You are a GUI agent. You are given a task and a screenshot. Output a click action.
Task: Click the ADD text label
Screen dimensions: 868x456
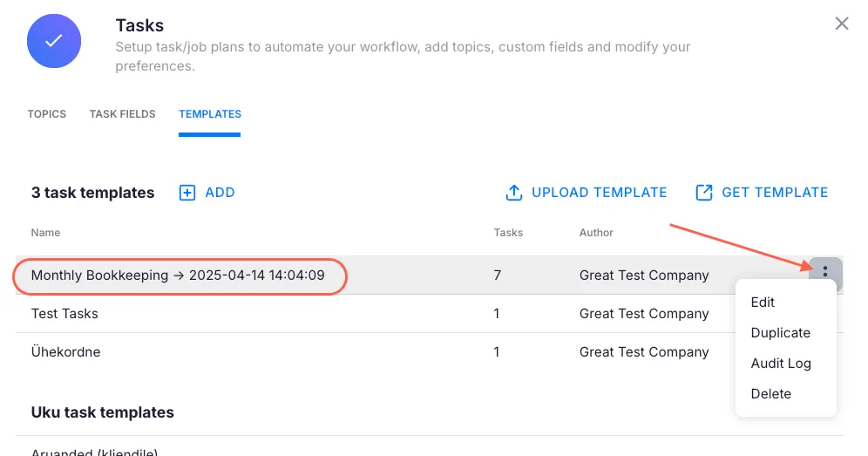[x=220, y=193]
